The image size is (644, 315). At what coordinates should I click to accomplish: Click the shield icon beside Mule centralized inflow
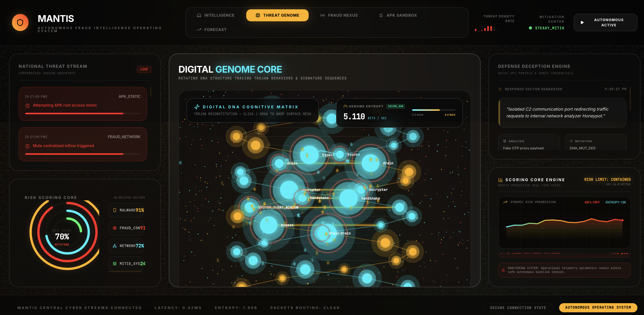coord(28,146)
